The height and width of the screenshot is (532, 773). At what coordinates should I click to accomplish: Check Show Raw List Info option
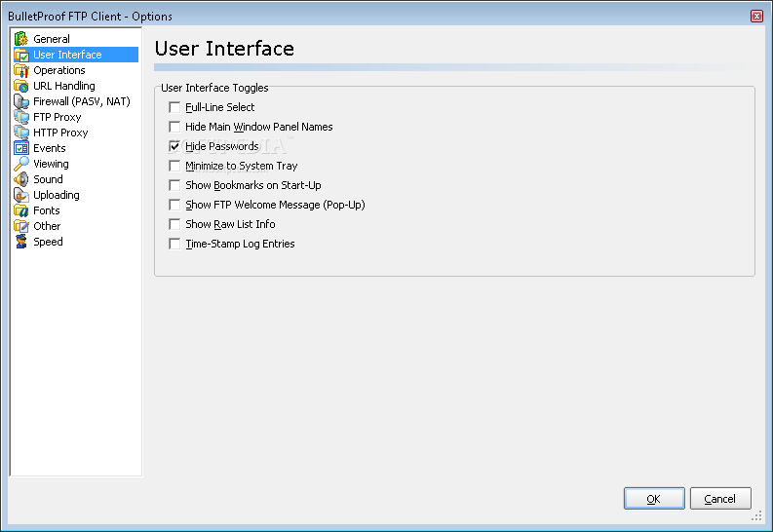coord(174,224)
